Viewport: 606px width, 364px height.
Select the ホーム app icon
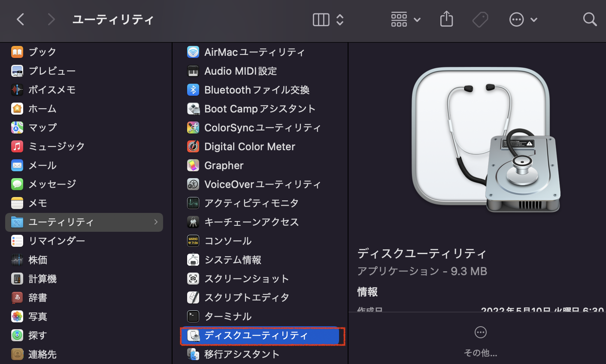coord(17,109)
